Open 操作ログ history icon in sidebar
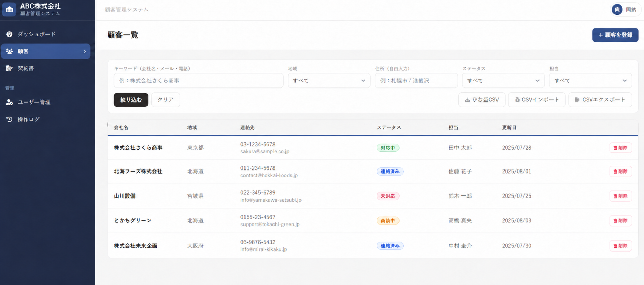 [x=9, y=119]
